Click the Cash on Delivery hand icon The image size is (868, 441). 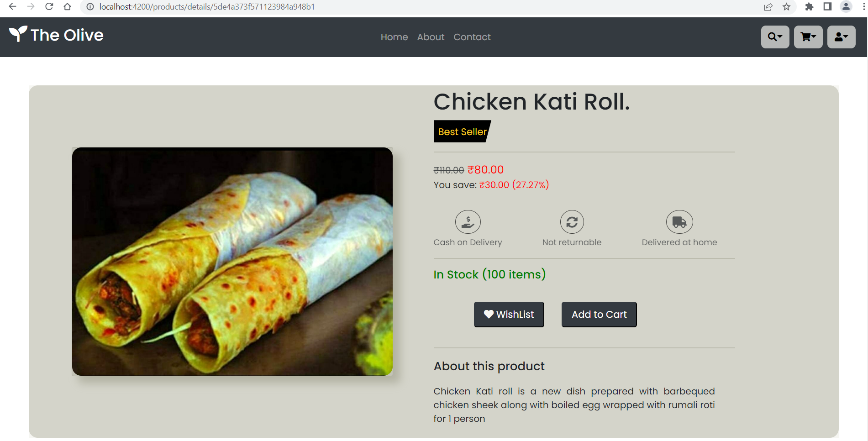(x=468, y=221)
